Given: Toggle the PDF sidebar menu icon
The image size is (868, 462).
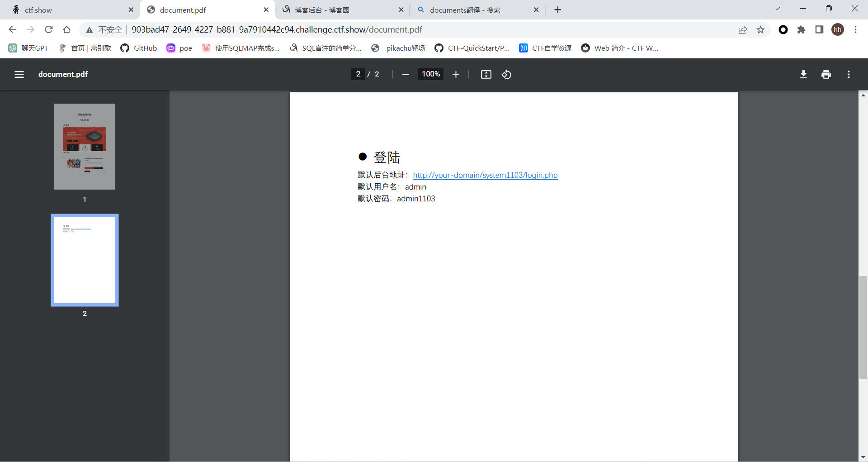Looking at the screenshot, I should point(19,74).
